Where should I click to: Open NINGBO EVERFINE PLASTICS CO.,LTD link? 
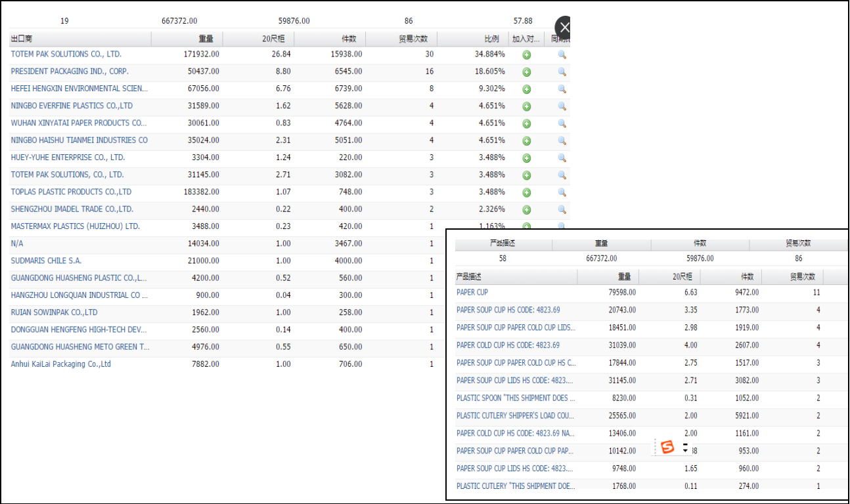tap(72, 106)
